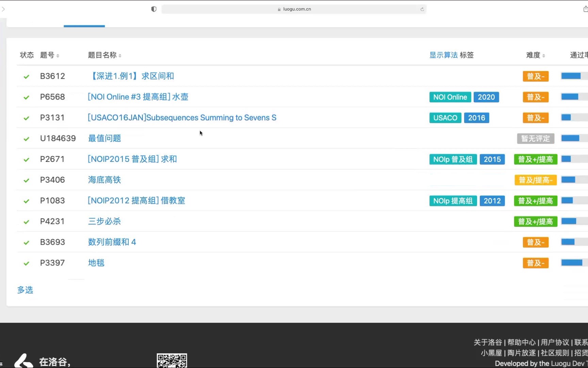Click problem ID U184639
Screen dimensions: 588x368
[x=58, y=138]
